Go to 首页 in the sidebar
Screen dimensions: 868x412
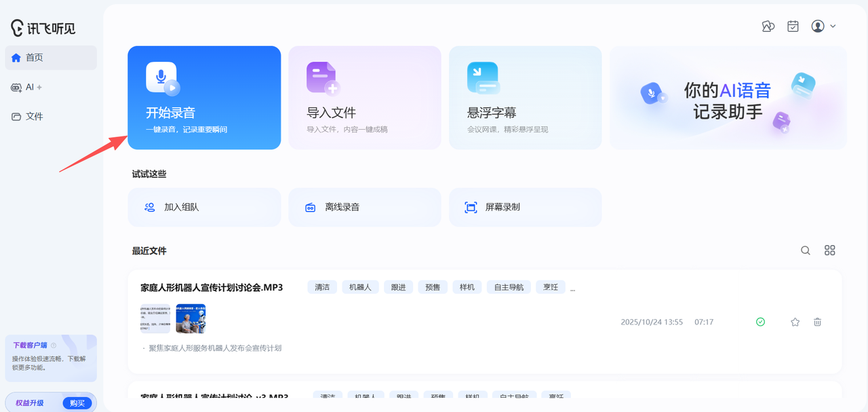(x=51, y=58)
